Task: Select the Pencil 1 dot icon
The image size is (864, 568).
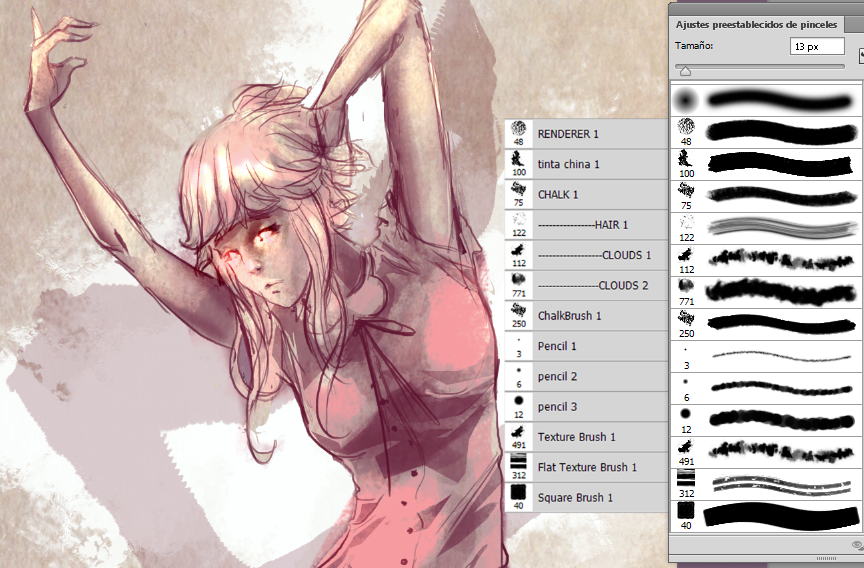Action: click(x=519, y=340)
